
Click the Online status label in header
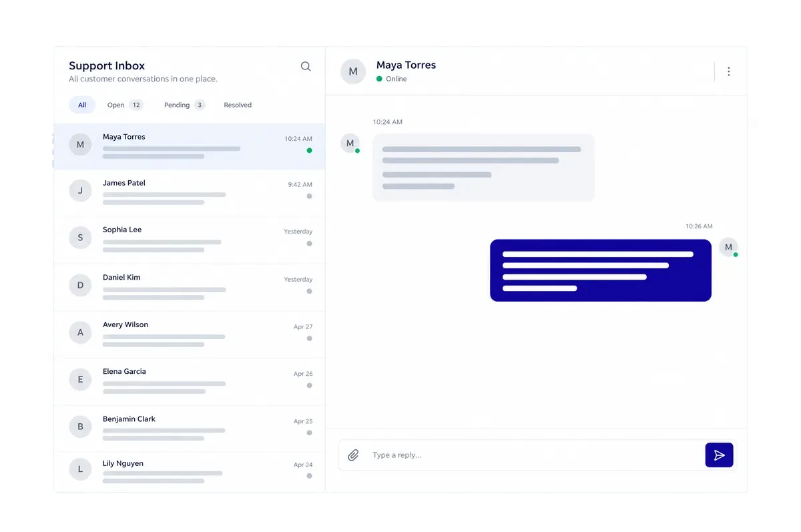[396, 79]
